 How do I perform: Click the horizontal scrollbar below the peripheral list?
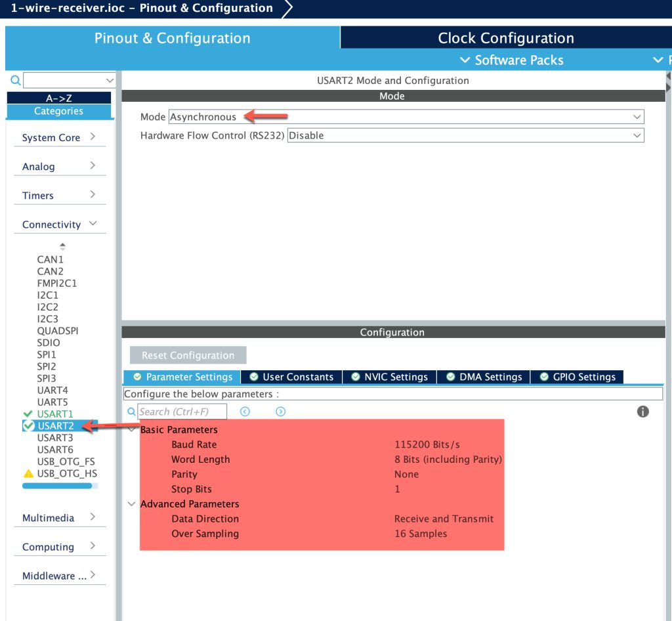pyautogui.click(x=59, y=486)
